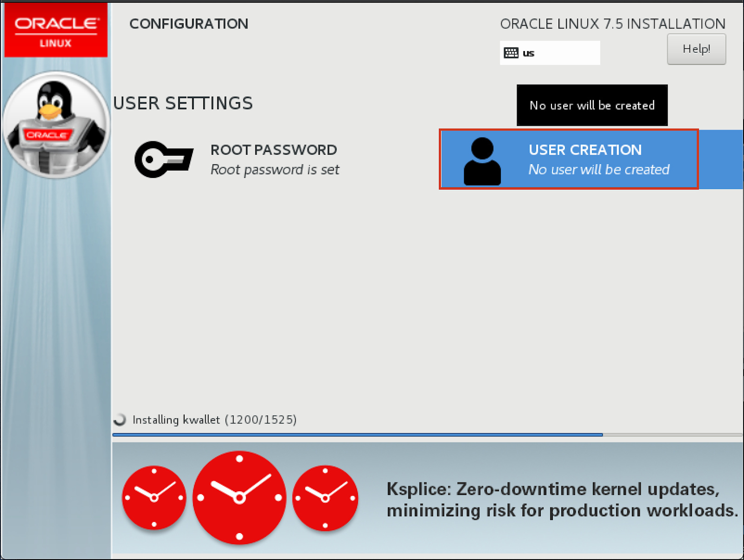Open the Root Password key icon
This screenshot has height=560, width=744.
pos(164,159)
